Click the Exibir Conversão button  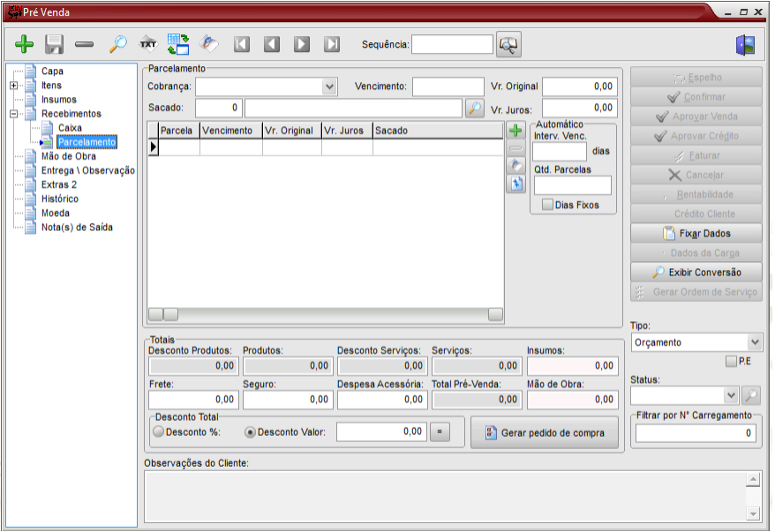(696, 273)
